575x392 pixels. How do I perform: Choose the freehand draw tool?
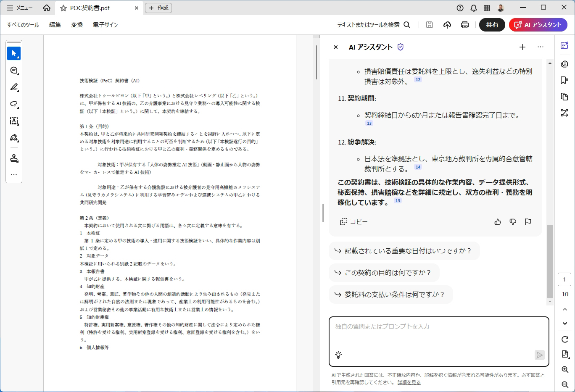14,104
